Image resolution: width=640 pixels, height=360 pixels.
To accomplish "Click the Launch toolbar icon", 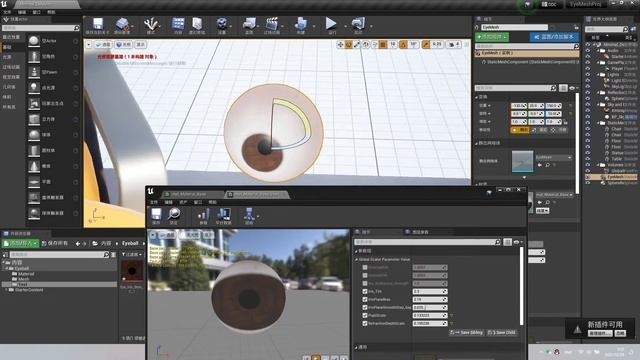I will click(358, 24).
